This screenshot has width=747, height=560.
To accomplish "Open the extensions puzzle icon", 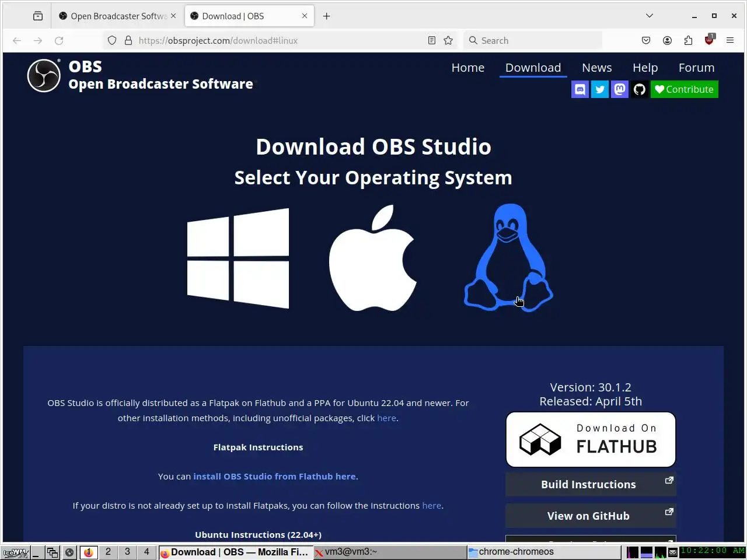I will click(688, 40).
